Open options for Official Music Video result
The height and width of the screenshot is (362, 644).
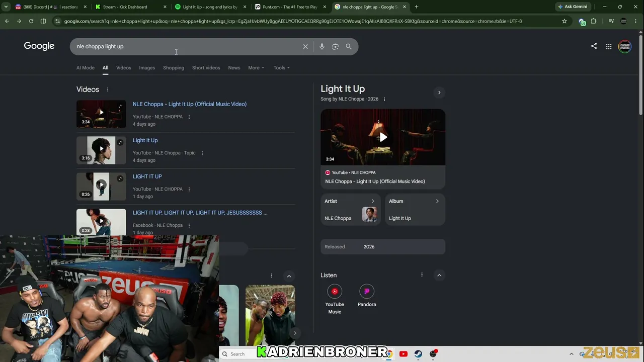tap(189, 117)
